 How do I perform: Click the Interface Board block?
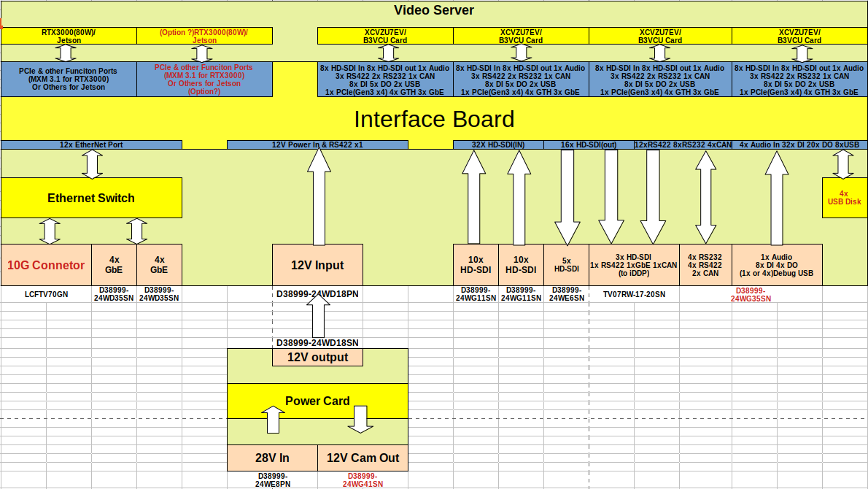pos(434,119)
